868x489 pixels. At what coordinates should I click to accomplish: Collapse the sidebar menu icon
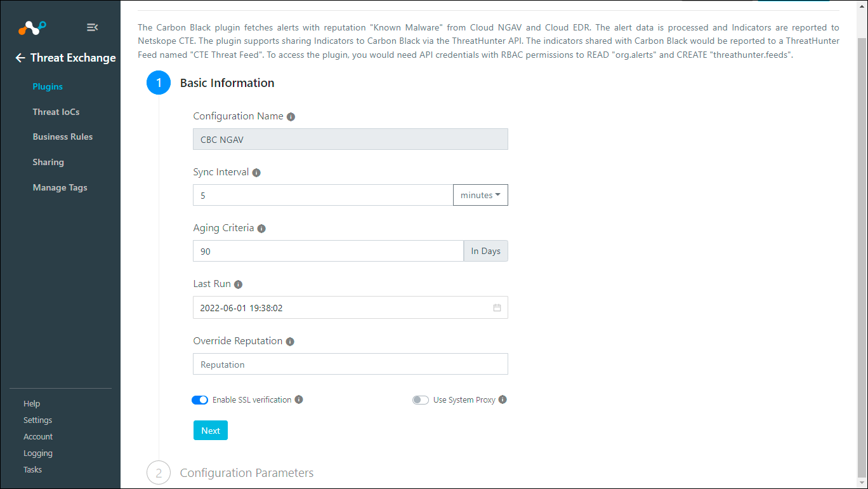click(x=92, y=27)
